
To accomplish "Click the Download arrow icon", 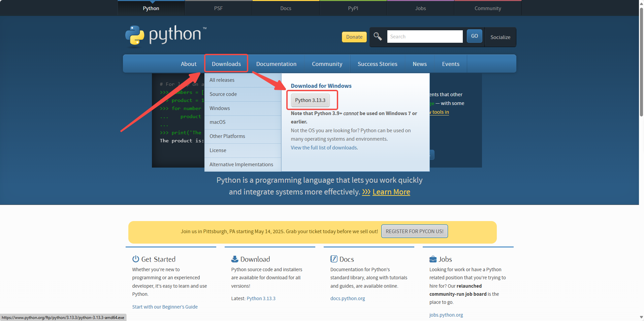I will [235, 259].
